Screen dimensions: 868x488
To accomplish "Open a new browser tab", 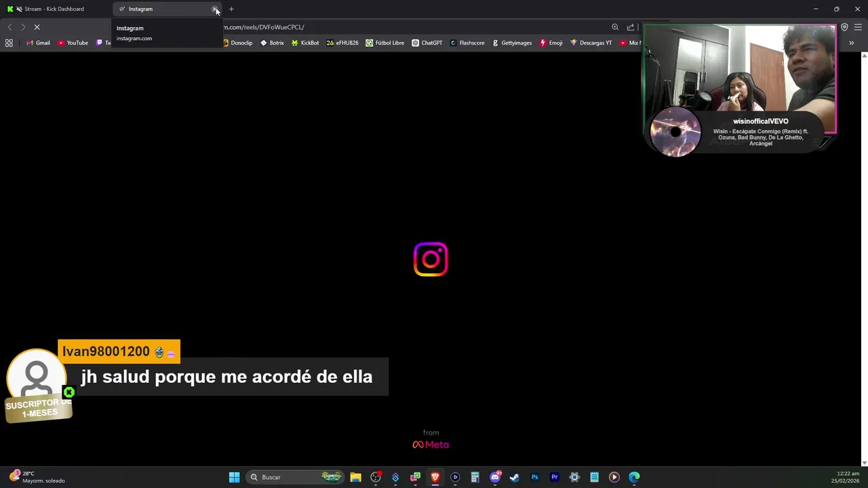I will tap(231, 9).
